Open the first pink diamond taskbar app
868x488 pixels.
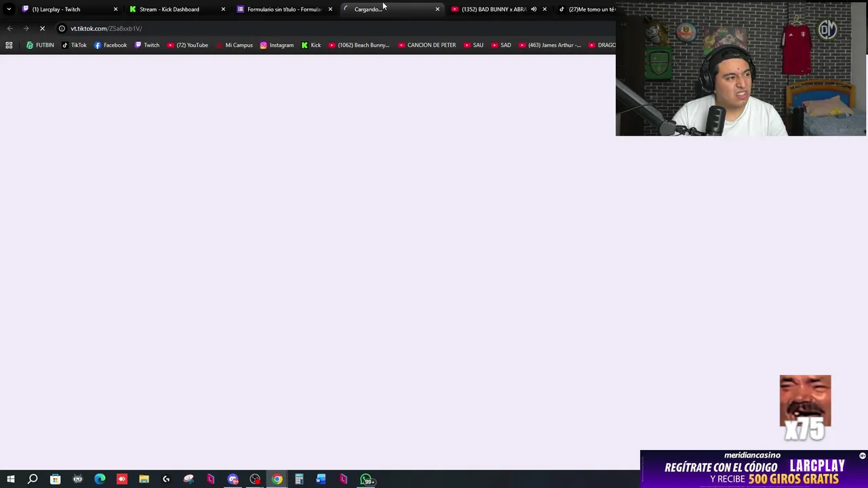point(210,479)
